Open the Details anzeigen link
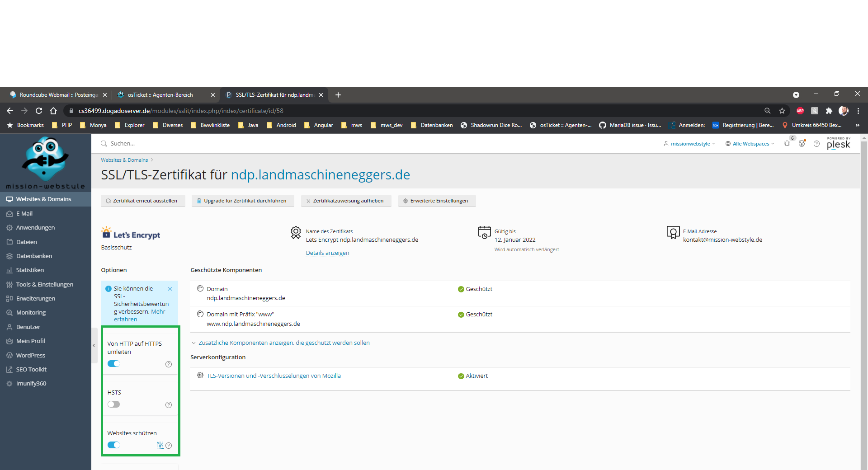The width and height of the screenshot is (868, 470). [327, 253]
